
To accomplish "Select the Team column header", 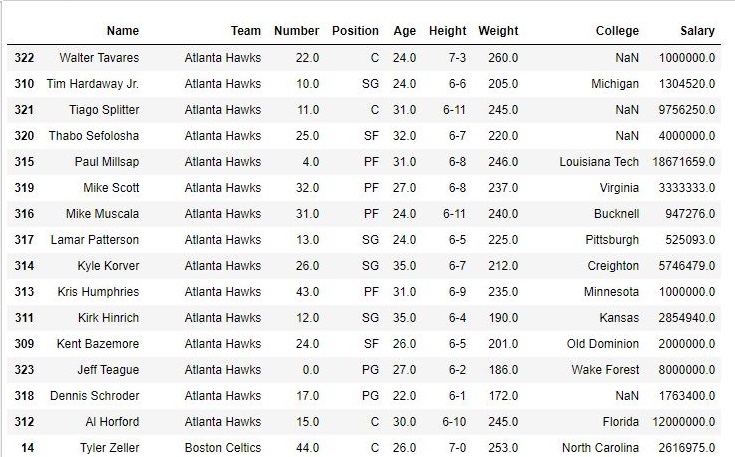I will 246,31.
